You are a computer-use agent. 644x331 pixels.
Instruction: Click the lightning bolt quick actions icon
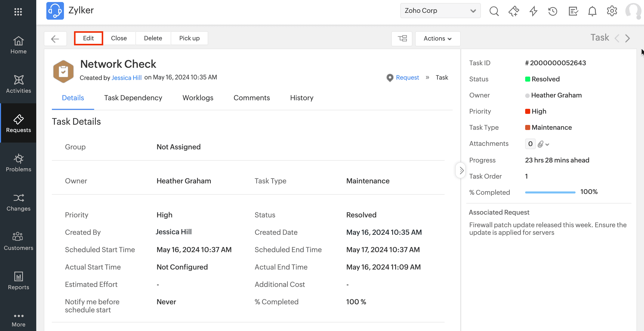533,11
